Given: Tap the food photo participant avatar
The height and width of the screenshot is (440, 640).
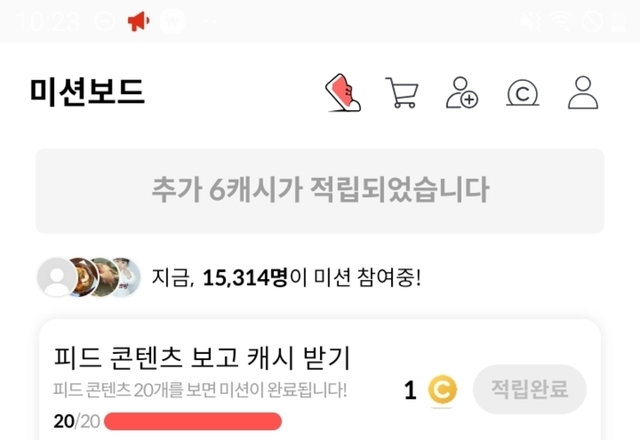Looking at the screenshot, I should click(x=84, y=277).
